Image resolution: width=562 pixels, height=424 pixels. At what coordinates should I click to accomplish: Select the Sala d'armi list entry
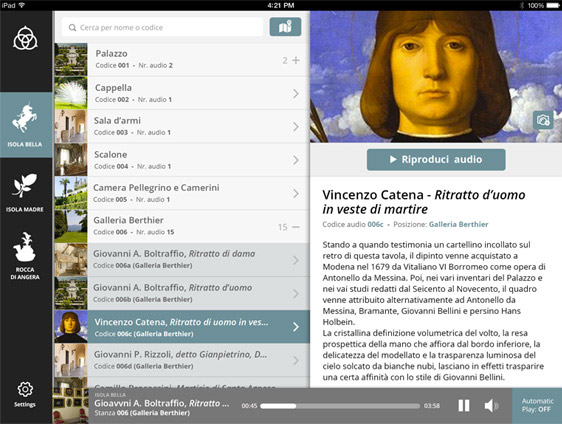pos(182,126)
